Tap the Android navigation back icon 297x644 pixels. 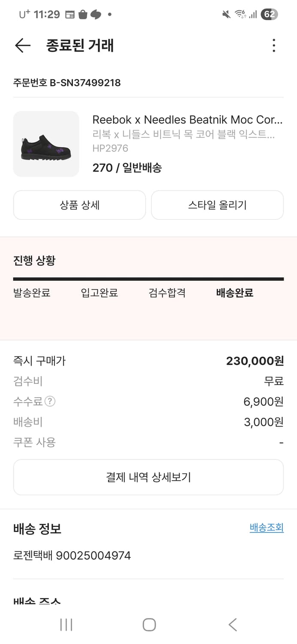pyautogui.click(x=232, y=625)
